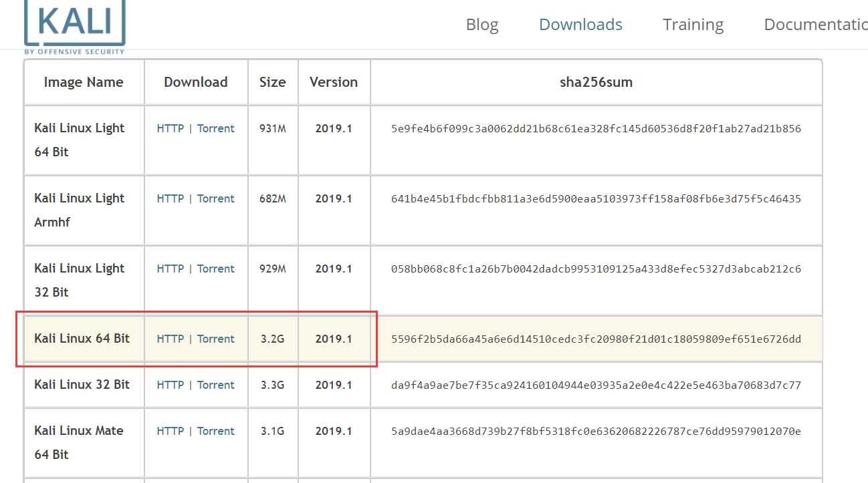
Task: Click the 2019.1 version in Light Armhf row
Action: click(x=334, y=198)
